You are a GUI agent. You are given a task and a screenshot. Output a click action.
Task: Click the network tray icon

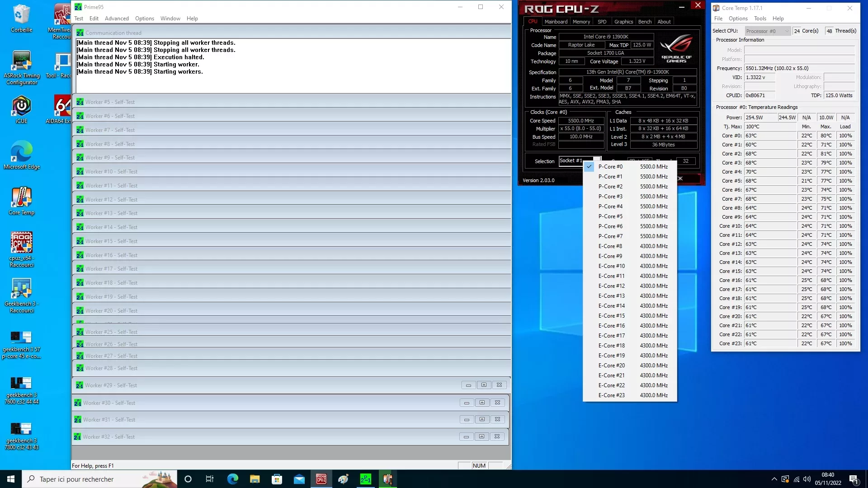pos(796,479)
